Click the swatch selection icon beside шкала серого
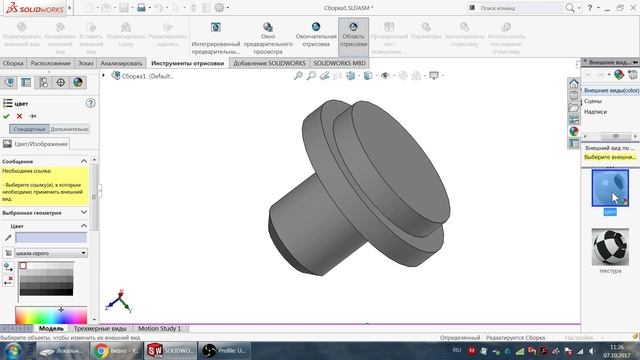 tap(8, 253)
